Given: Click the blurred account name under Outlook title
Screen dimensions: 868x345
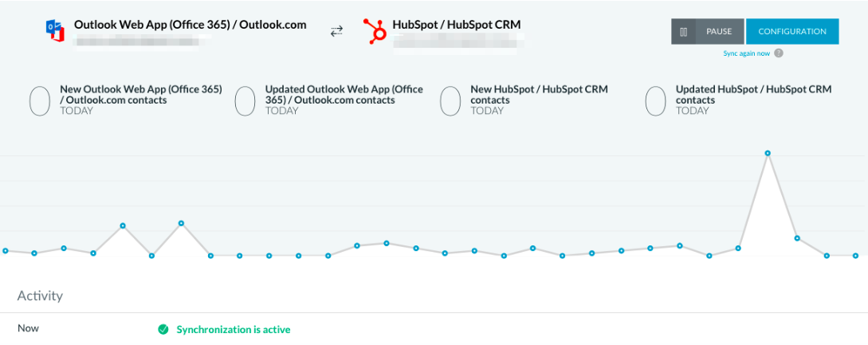Looking at the screenshot, I should (143, 42).
